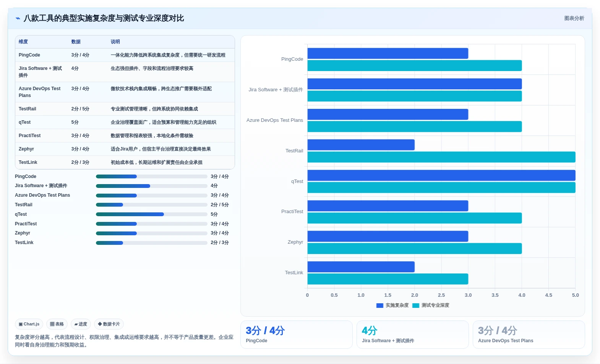Click the 图表分析 label at top right

[574, 18]
